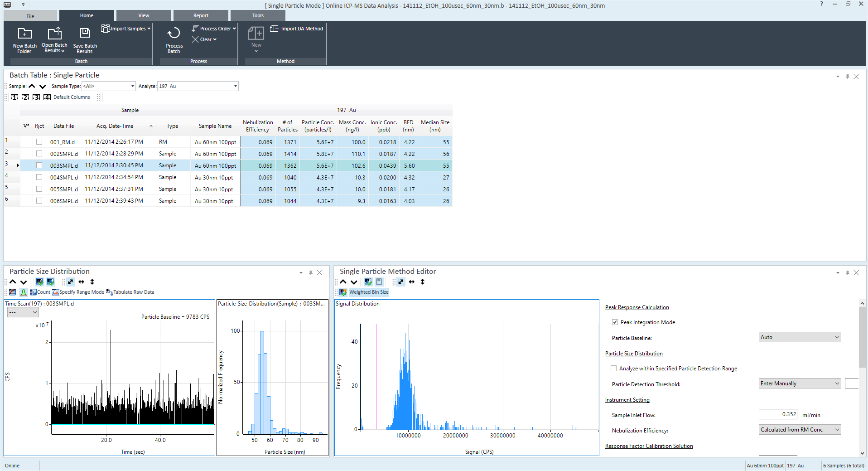Click Sample Inlet Flow input field
Viewport: 868px width, 471px height.
(778, 414)
